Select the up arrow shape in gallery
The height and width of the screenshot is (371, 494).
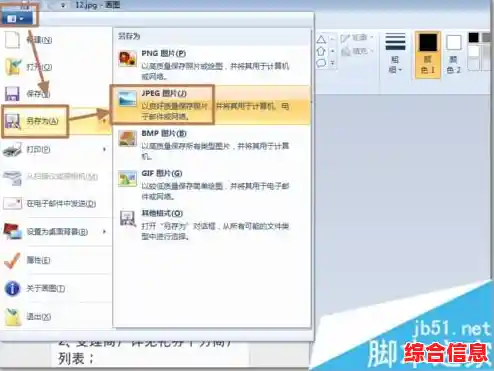point(321,51)
